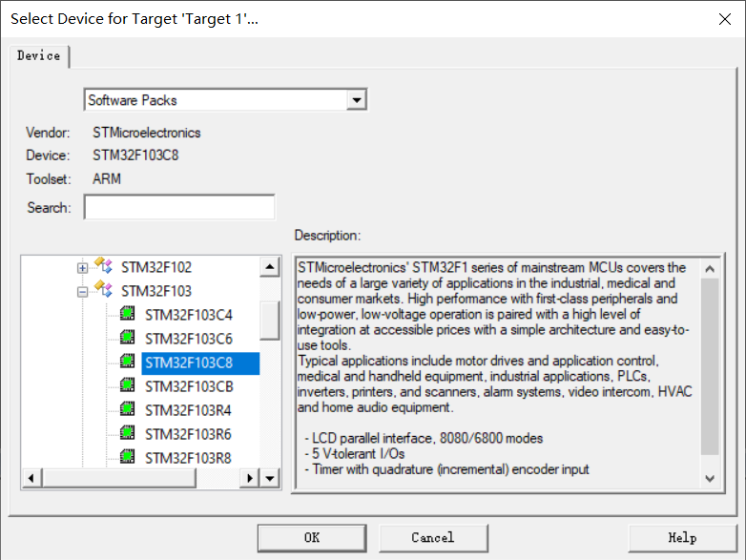This screenshot has width=746, height=560.
Task: Select the Device tab
Action: coord(38,55)
